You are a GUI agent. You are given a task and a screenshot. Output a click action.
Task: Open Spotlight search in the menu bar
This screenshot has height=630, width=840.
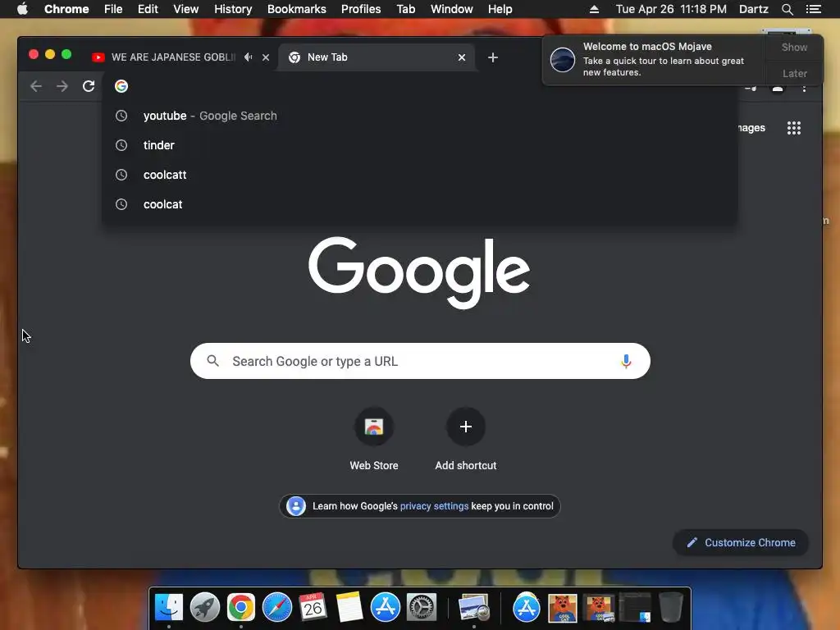click(787, 9)
